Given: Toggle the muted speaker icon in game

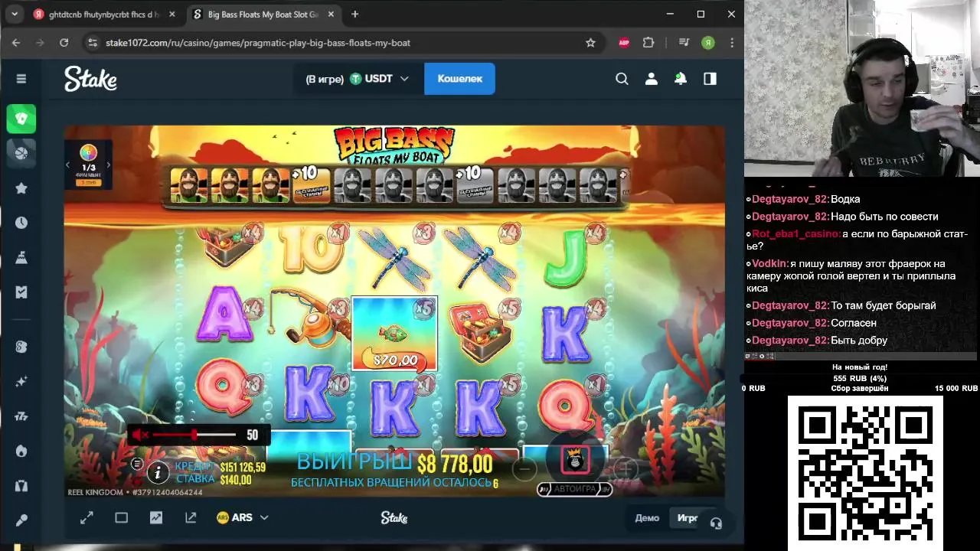Looking at the screenshot, I should [x=139, y=435].
